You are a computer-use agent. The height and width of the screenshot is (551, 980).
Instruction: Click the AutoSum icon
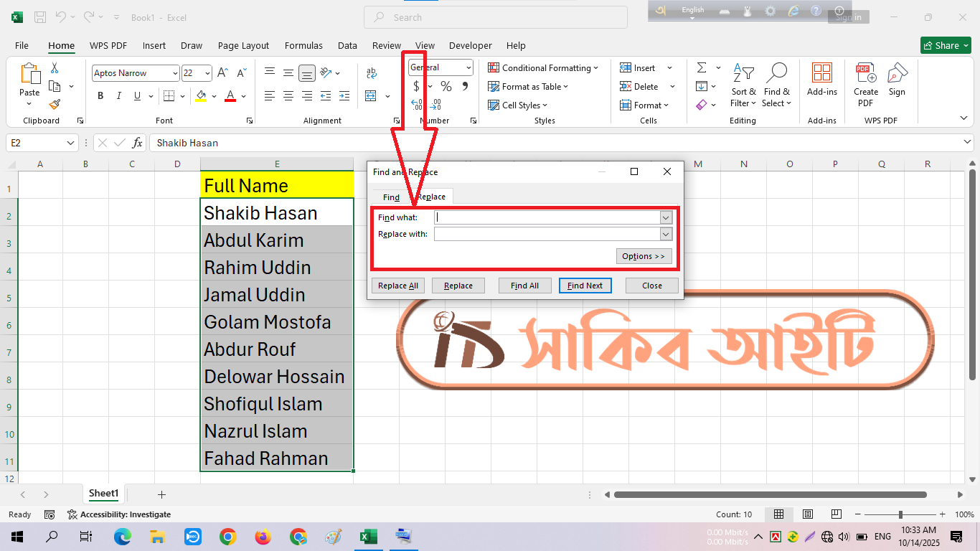click(x=702, y=67)
